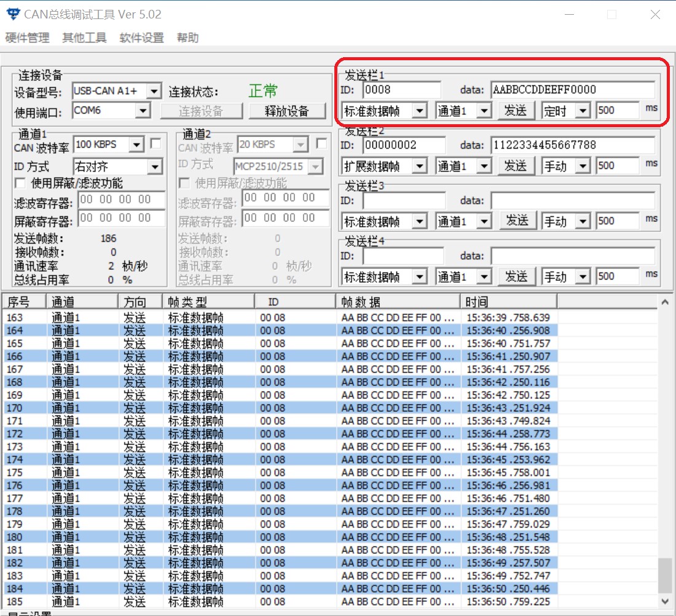Image resolution: width=676 pixels, height=616 pixels.
Task: Open 发送栏4 通道1 channel dropdown
Action: tap(485, 277)
